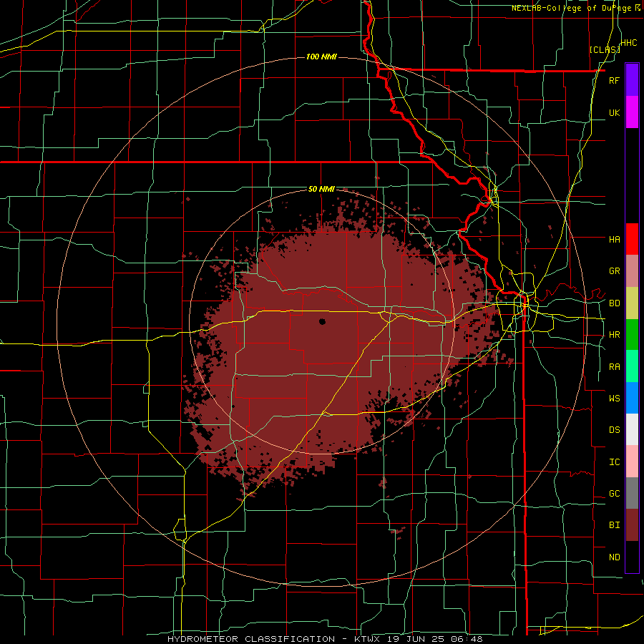Click the IC light pink legend swatch
644x644 pixels.
click(632, 462)
